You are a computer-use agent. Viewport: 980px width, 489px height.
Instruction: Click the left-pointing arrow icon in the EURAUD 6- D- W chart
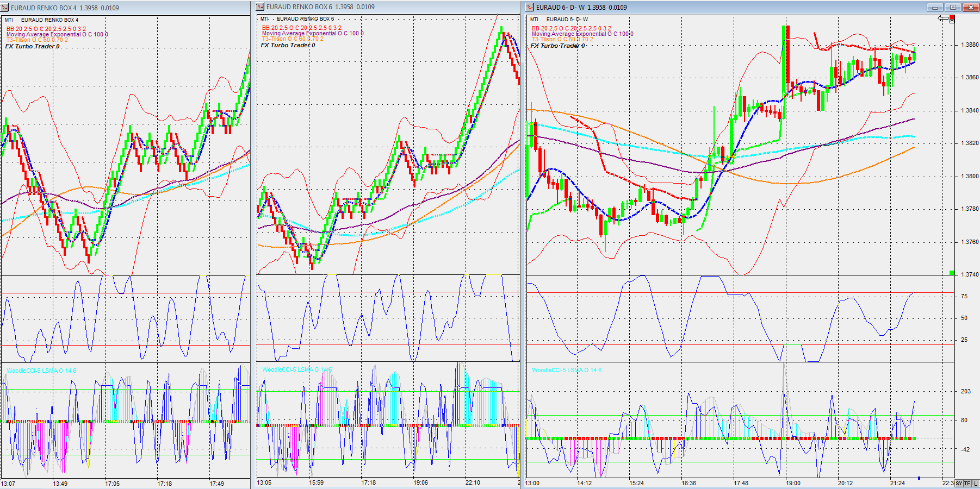click(x=943, y=18)
